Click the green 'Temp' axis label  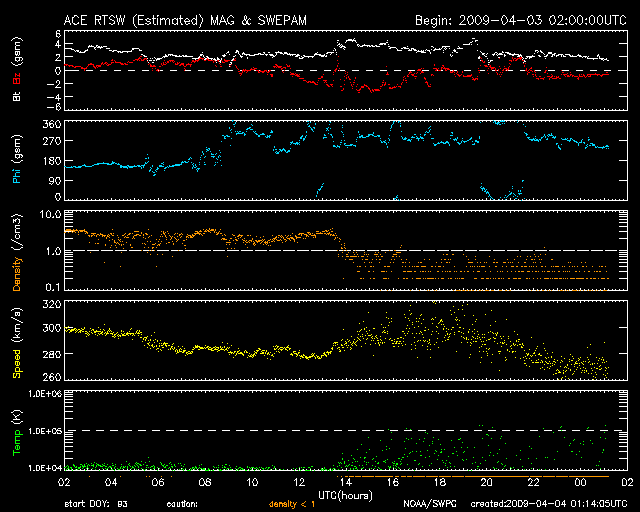point(17,443)
